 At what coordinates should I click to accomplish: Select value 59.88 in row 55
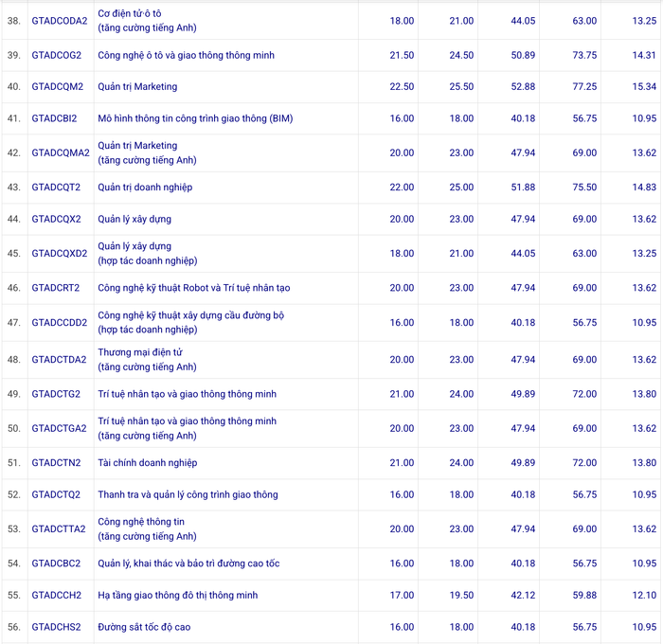(x=584, y=595)
